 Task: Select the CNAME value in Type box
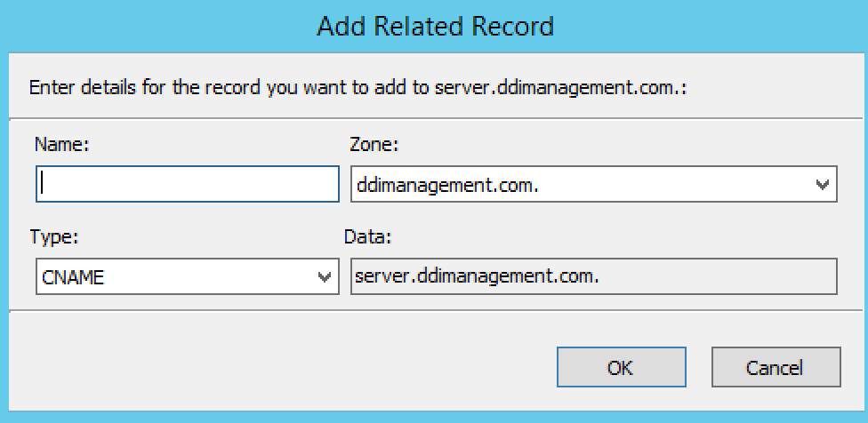pos(73,277)
